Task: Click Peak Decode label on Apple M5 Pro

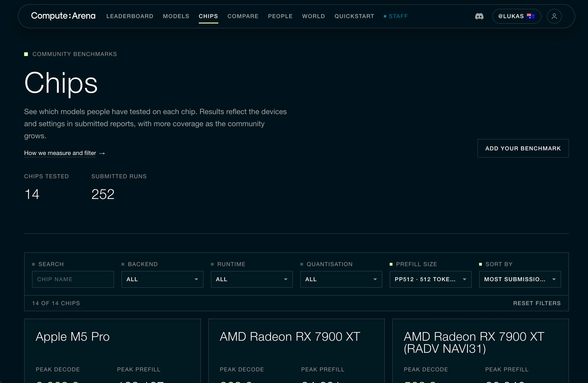Action: tap(58, 369)
